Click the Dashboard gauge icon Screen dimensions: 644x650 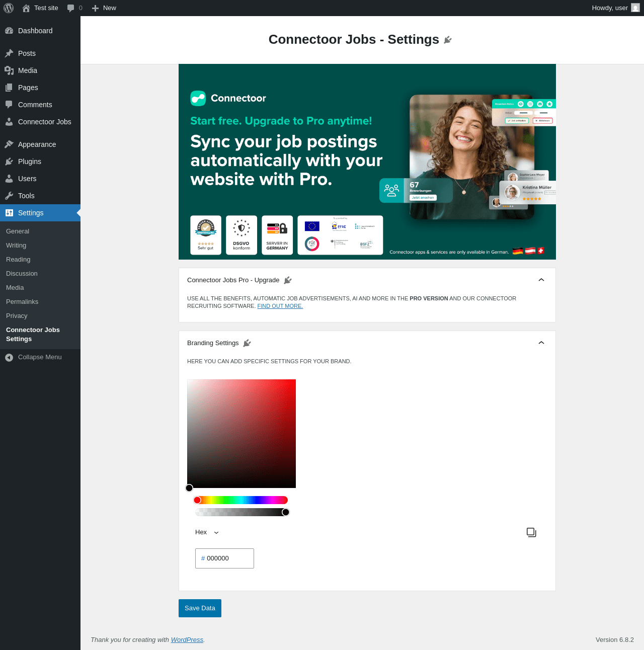pyautogui.click(x=9, y=31)
